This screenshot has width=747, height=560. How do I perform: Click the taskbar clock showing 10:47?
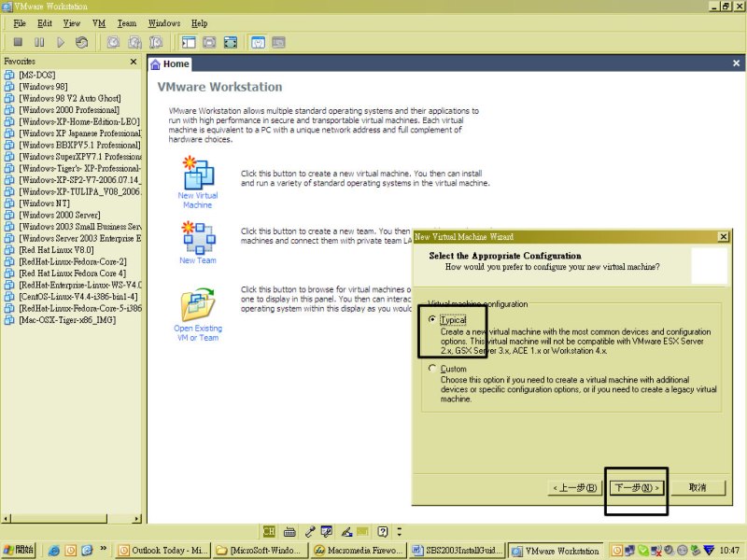(729, 551)
